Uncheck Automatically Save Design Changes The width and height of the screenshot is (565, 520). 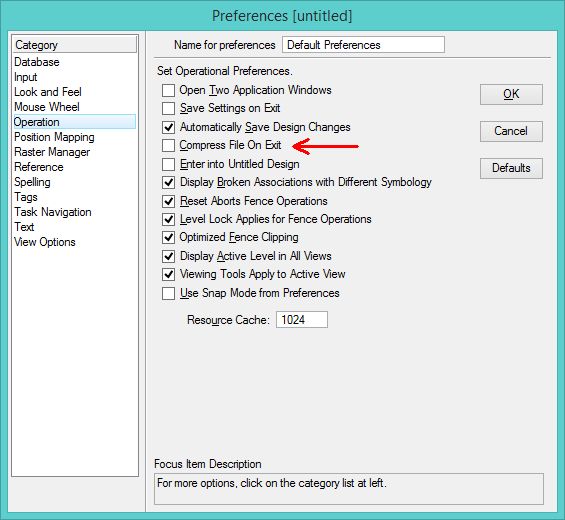[168, 127]
